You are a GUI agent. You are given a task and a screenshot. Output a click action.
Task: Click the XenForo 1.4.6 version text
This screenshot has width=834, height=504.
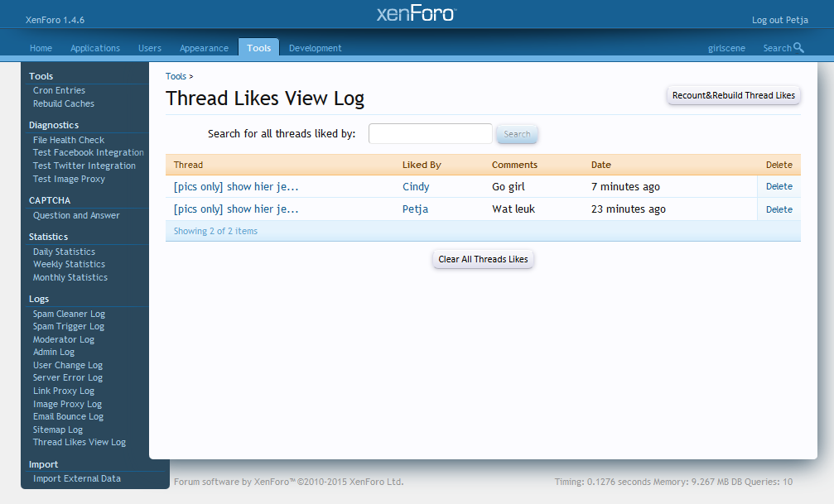(x=55, y=20)
